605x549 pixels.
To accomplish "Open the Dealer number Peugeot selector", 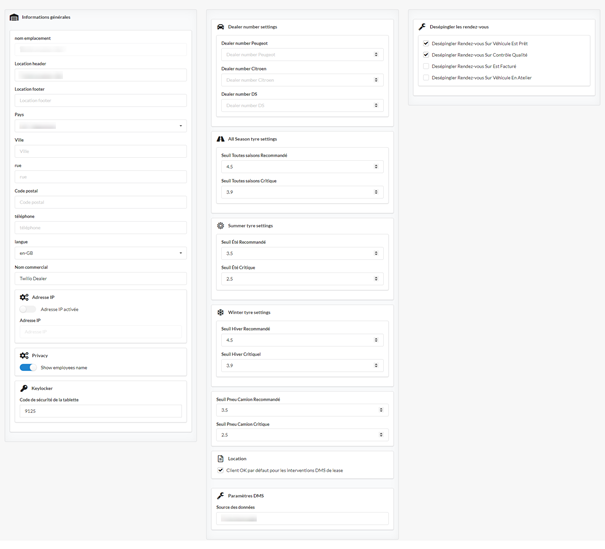I will pos(302,55).
